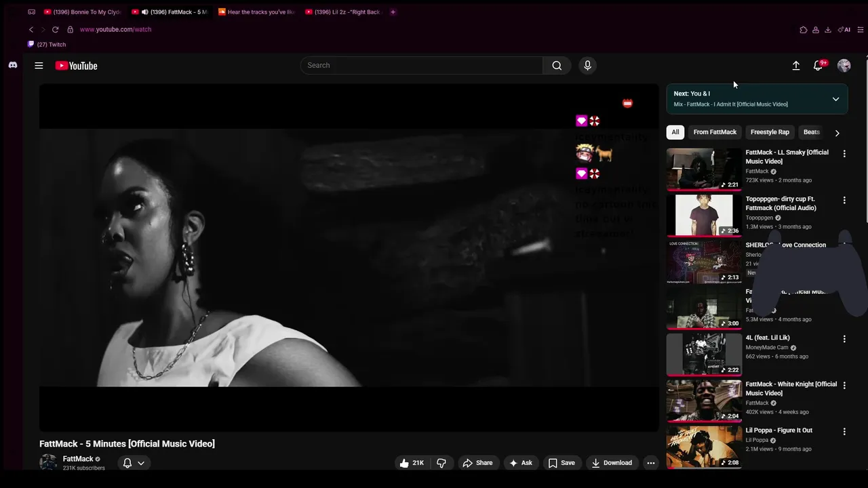Click the Download button
The height and width of the screenshot is (488, 868).
[612, 463]
